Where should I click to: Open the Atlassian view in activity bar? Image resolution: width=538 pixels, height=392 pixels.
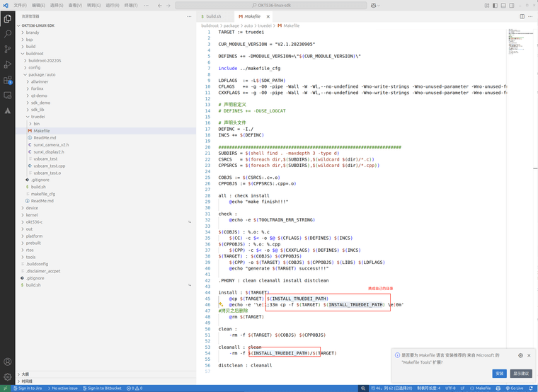point(8,111)
